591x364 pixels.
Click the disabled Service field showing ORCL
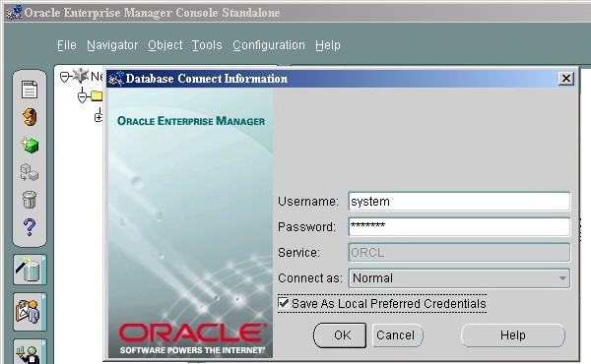click(x=459, y=252)
